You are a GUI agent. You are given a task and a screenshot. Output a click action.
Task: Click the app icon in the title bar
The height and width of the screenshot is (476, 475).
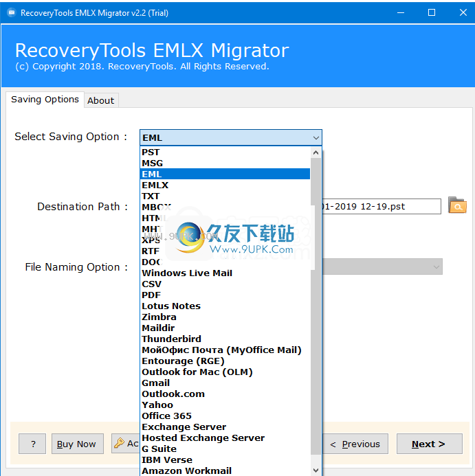[12, 13]
